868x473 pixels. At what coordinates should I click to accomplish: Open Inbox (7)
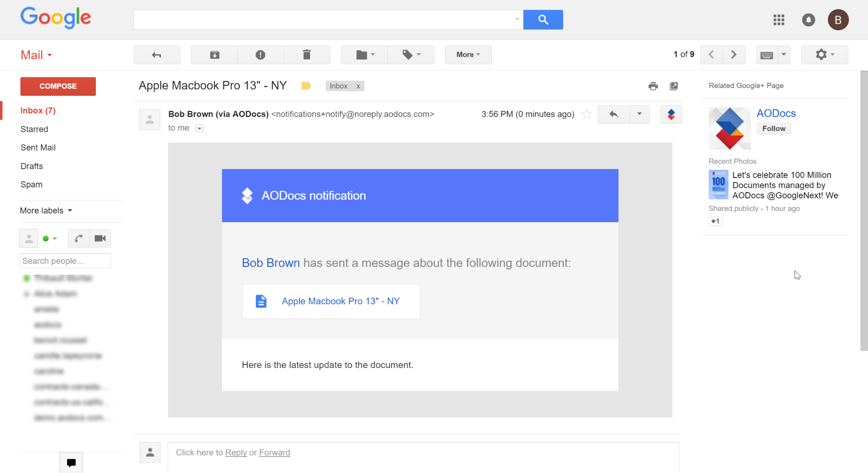pos(38,111)
